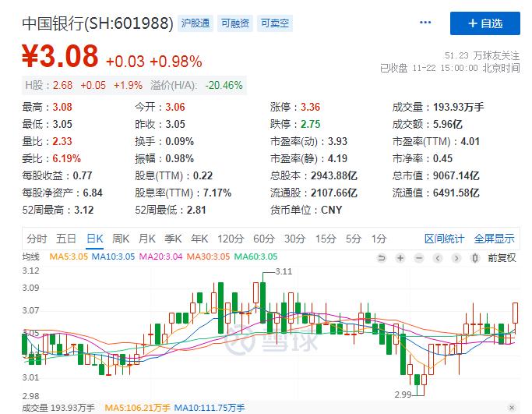Image resolution: width=532 pixels, height=414 pixels.
Task: Click the 沪股通 tag
Action: pyautogui.click(x=196, y=23)
